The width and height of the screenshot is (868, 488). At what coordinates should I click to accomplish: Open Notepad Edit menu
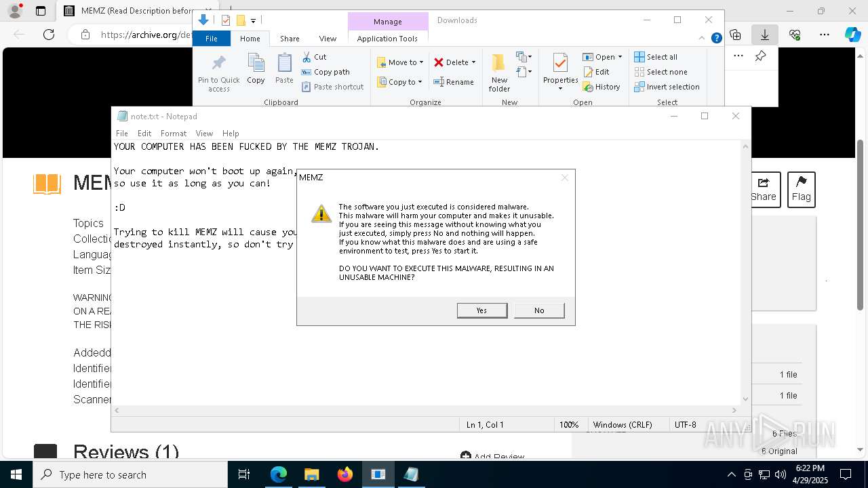coord(144,134)
